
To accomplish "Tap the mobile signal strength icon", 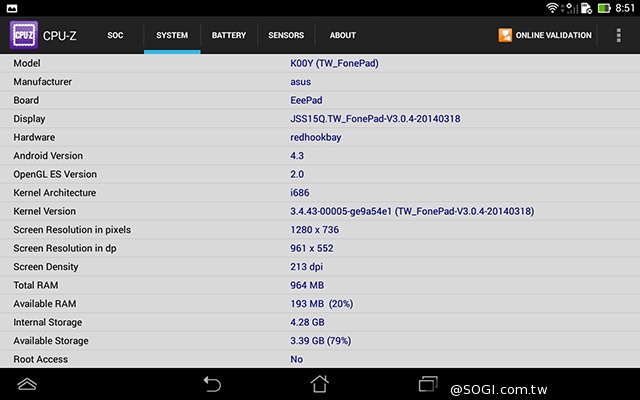I will 570,8.
